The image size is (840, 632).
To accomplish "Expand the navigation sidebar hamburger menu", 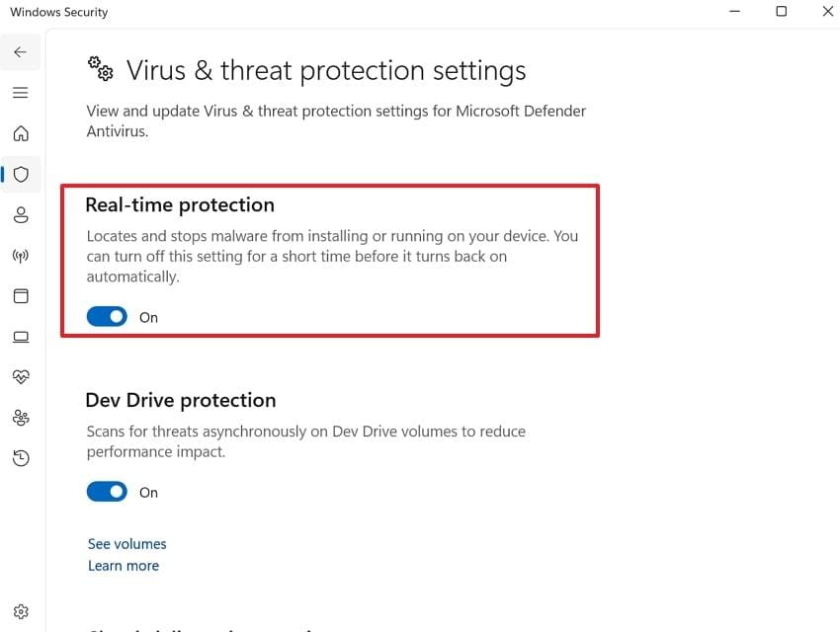I will pos(21,92).
